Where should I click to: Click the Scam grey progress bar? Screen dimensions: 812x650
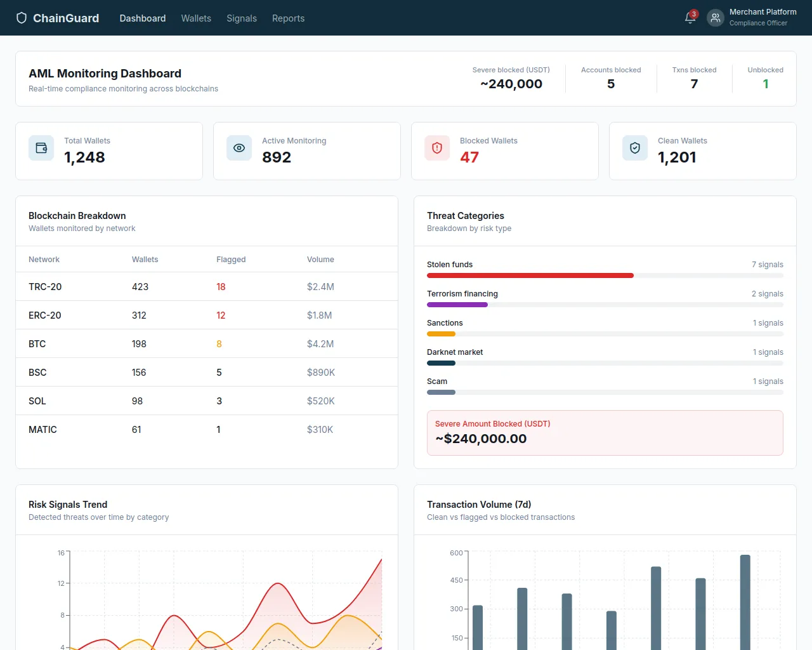(441, 392)
